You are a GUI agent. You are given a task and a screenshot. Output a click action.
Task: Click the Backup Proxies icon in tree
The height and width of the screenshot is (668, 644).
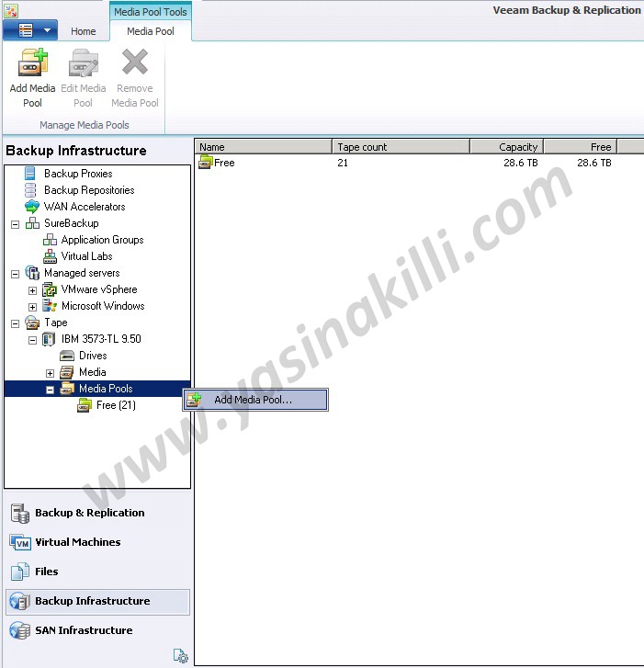pyautogui.click(x=32, y=174)
